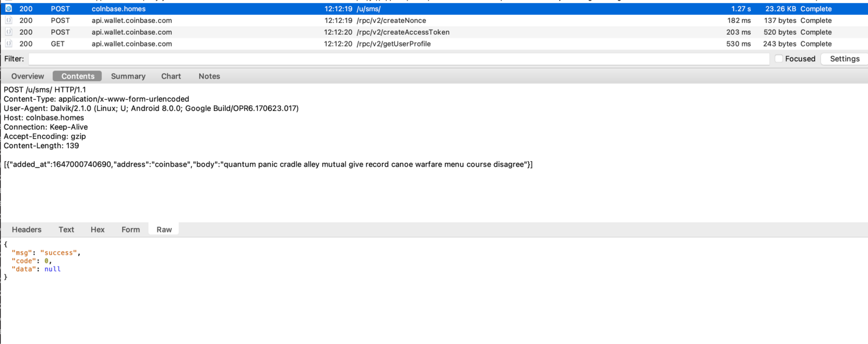
Task: Click the "data": null response line
Action: [36, 269]
